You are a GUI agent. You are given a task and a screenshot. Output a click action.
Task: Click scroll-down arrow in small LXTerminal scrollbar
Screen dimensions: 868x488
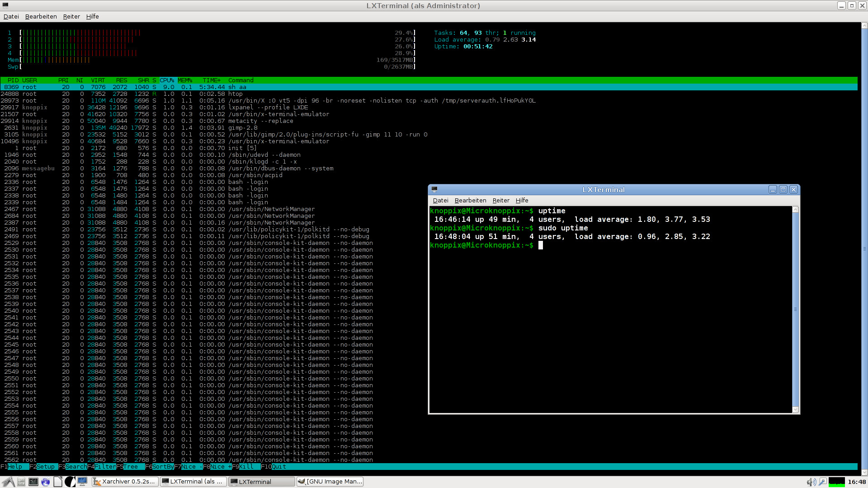(796, 410)
